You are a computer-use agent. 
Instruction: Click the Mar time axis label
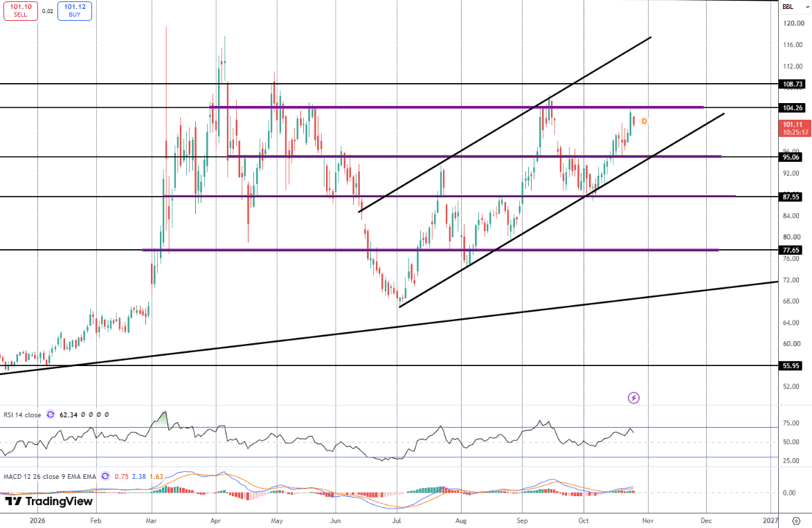click(x=151, y=520)
